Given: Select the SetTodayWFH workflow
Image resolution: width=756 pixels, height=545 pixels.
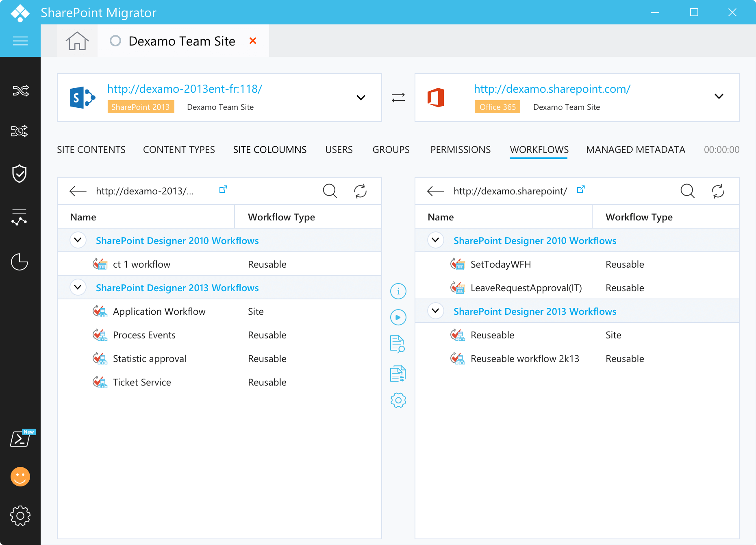Looking at the screenshot, I should (x=577, y=264).
